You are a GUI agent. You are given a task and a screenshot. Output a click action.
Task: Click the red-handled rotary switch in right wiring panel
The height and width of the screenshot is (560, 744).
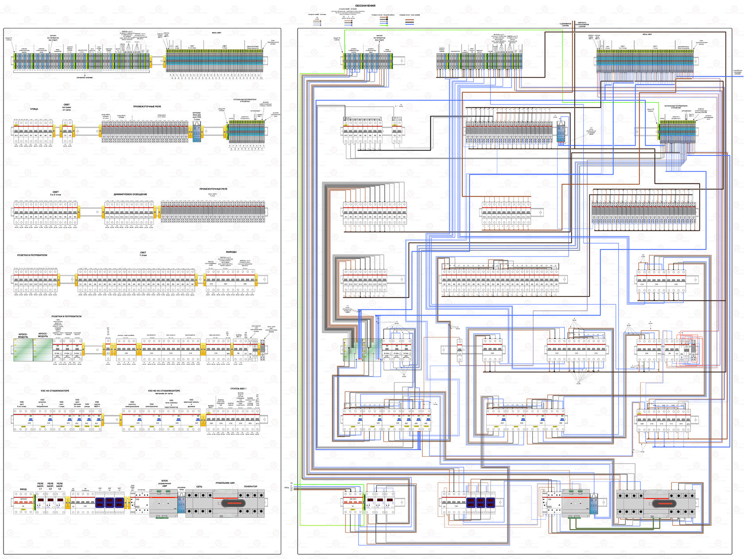664,503
